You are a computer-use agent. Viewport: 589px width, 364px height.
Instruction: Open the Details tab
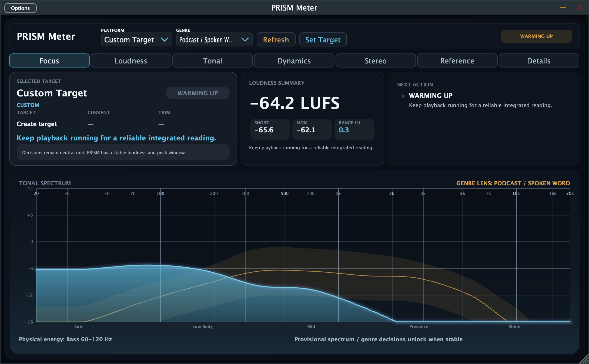539,61
